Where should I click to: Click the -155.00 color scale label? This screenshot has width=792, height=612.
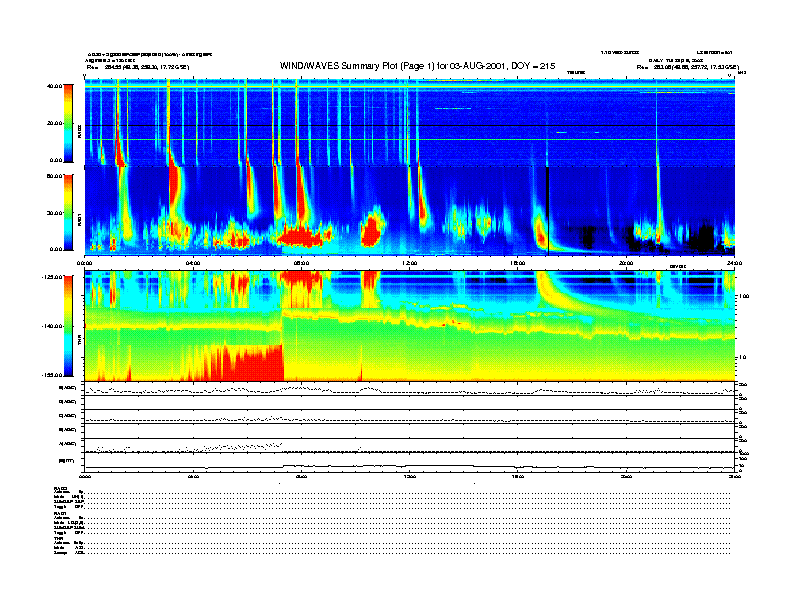52,375
